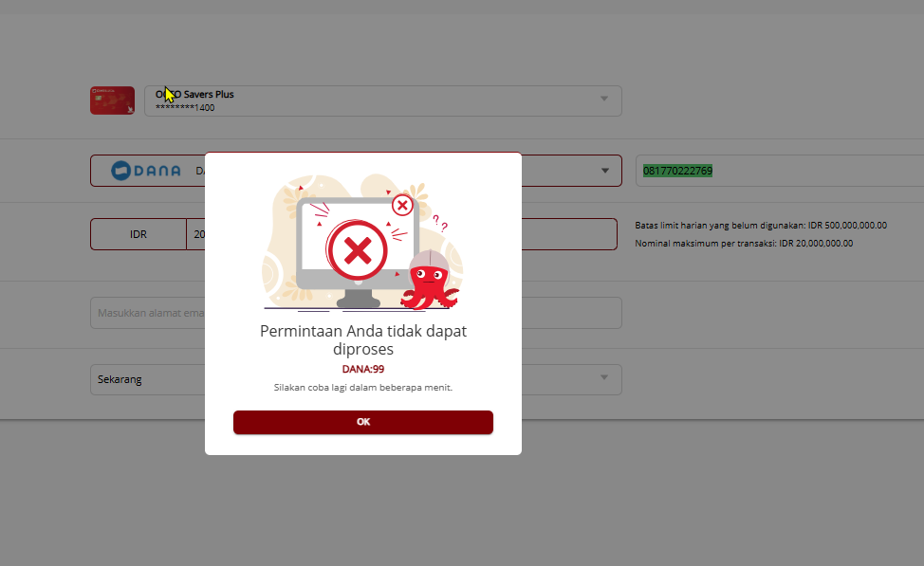
Task: Click the daily limit text IDR 500,000,000.00
Action: coord(761,226)
